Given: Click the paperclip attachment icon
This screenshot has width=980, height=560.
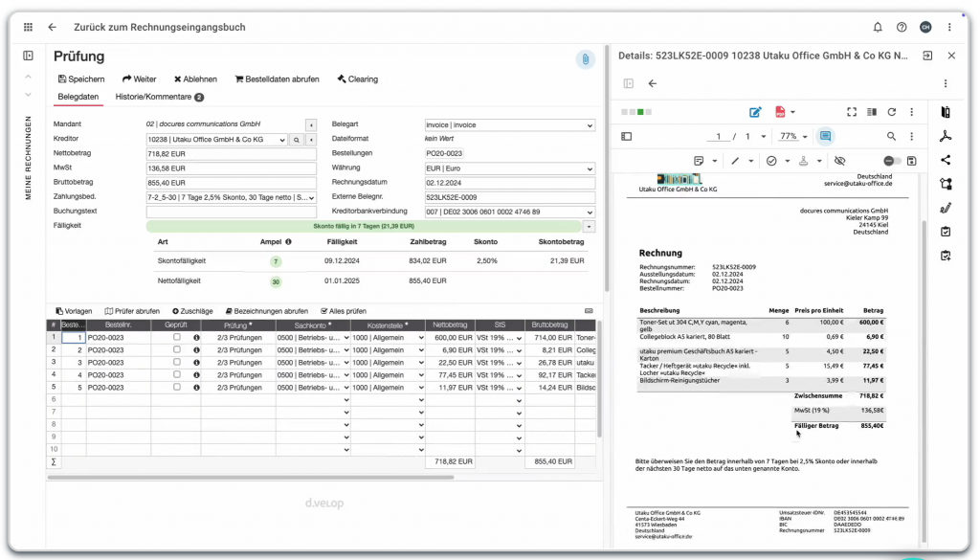Looking at the screenshot, I should pos(584,59).
